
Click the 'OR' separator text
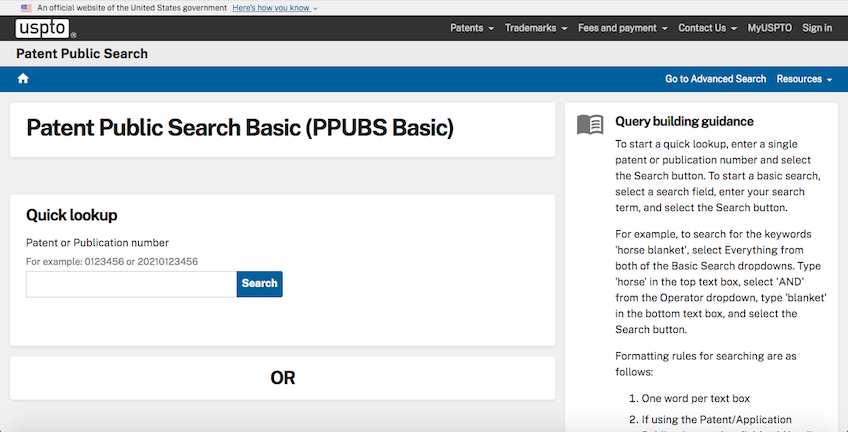283,378
